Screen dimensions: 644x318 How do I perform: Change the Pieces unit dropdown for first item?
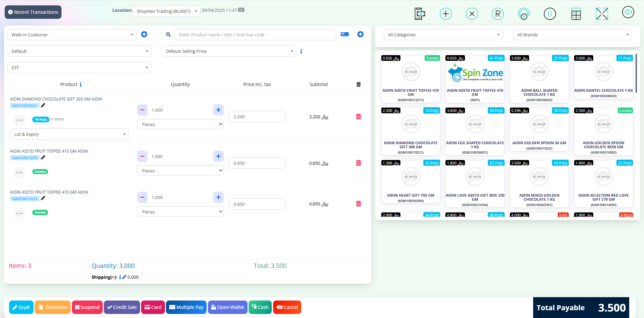[x=180, y=124]
